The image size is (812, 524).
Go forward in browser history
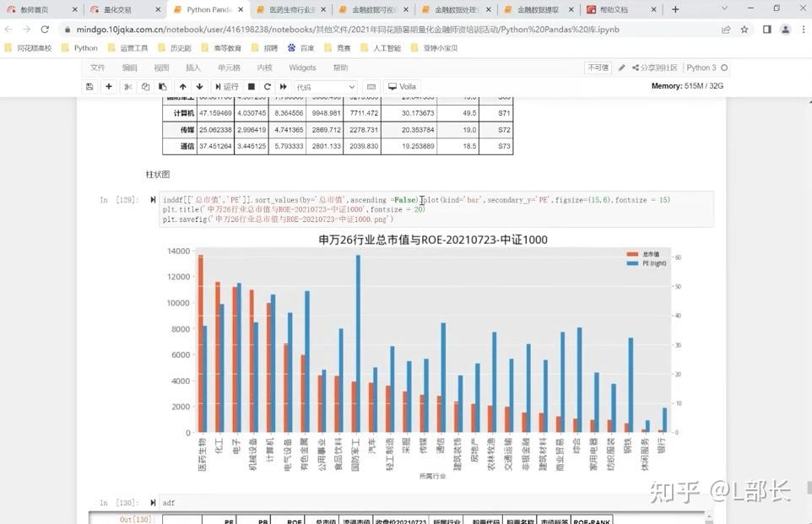point(26,30)
